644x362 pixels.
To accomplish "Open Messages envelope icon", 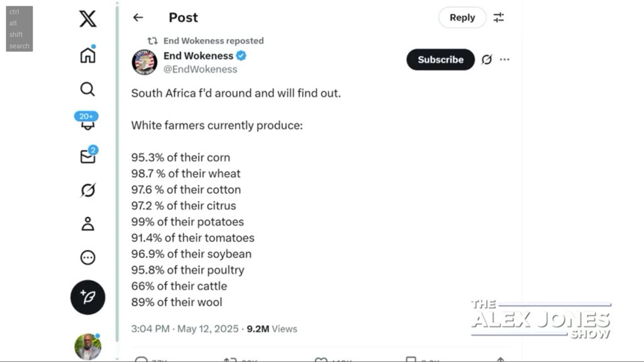I will (88, 156).
